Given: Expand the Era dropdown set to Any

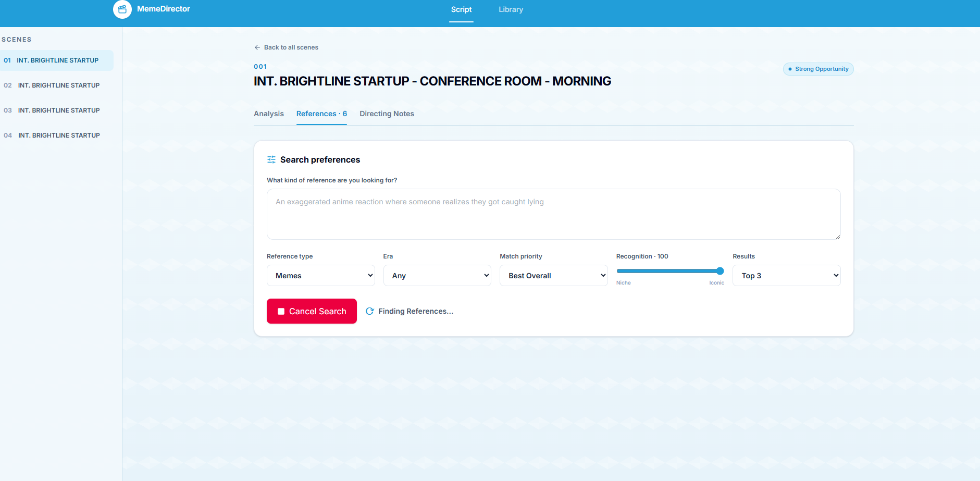Looking at the screenshot, I should click(437, 276).
